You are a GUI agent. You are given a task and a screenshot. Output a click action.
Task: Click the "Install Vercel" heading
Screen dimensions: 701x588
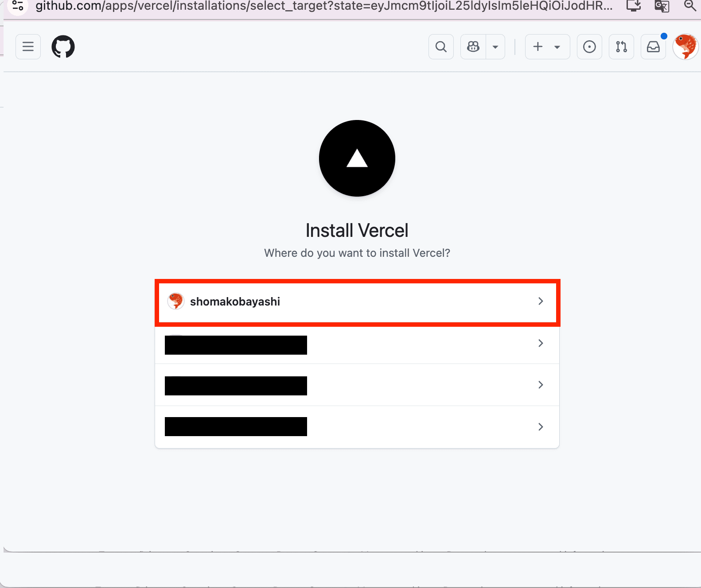[357, 230]
